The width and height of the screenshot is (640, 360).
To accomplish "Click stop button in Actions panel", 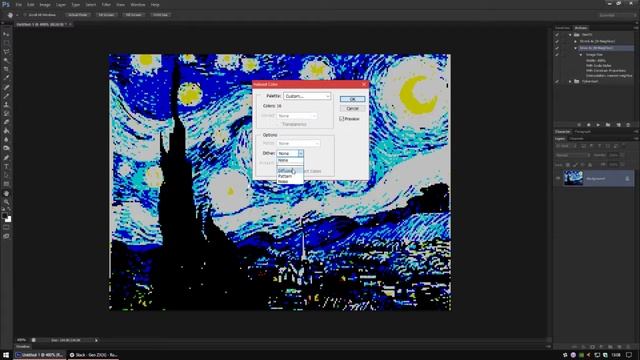I will [x=579, y=124].
